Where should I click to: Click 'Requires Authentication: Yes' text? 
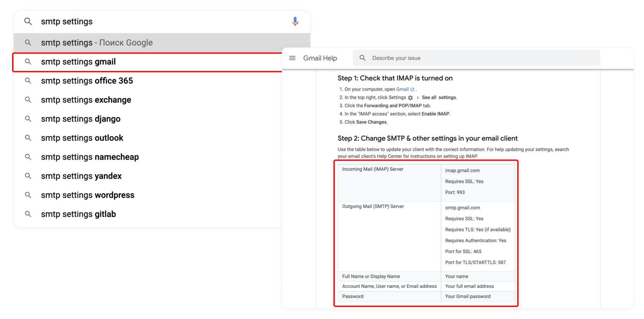[476, 240]
